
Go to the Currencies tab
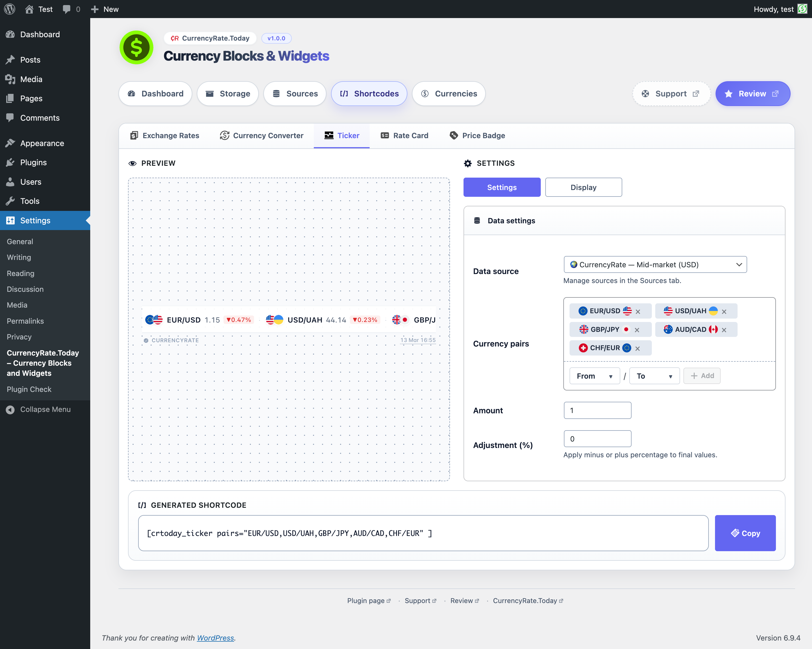tap(448, 93)
